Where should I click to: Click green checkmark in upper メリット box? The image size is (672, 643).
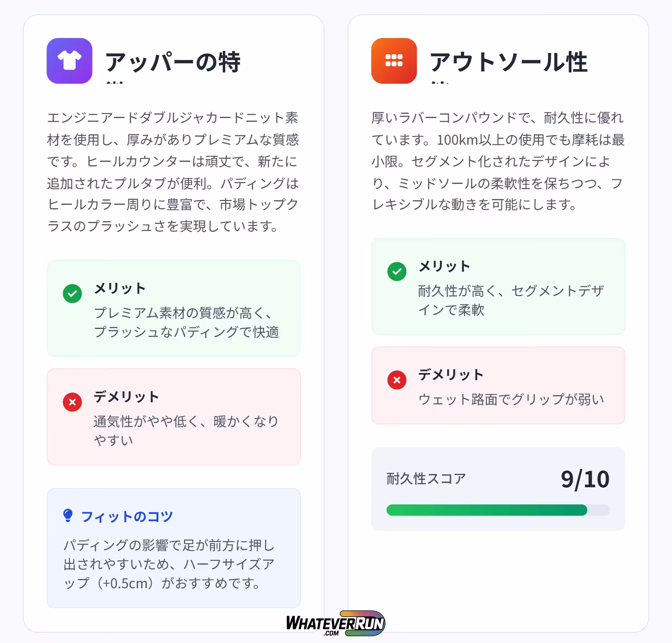click(x=72, y=293)
